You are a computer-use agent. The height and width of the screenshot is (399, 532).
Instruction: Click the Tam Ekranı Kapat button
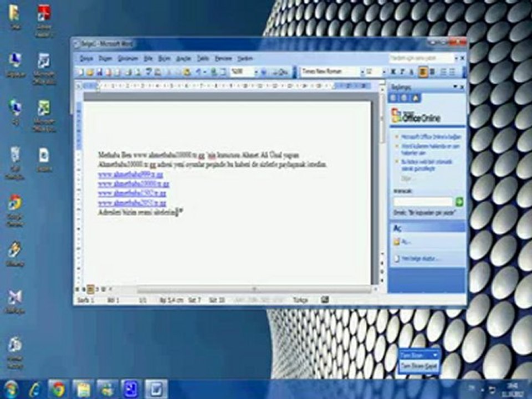point(418,366)
